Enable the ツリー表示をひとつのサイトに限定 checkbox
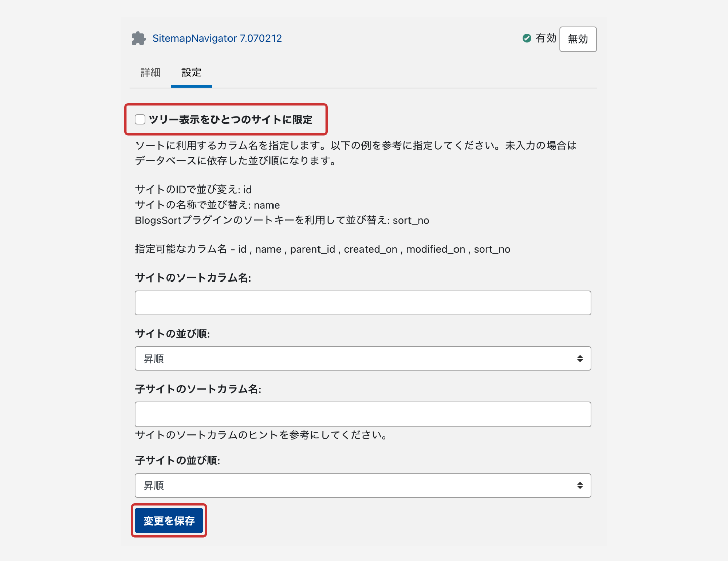The width and height of the screenshot is (728, 561). (x=140, y=120)
